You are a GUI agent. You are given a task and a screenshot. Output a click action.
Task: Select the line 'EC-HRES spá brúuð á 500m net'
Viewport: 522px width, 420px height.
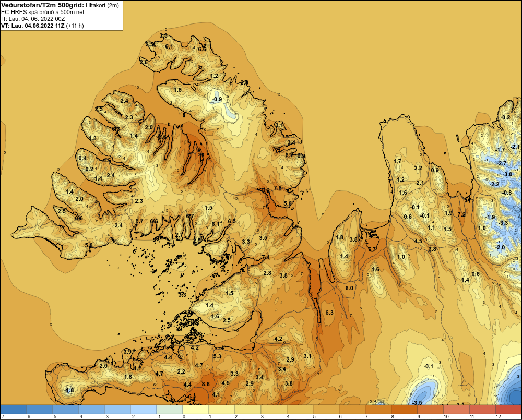[x=43, y=13]
